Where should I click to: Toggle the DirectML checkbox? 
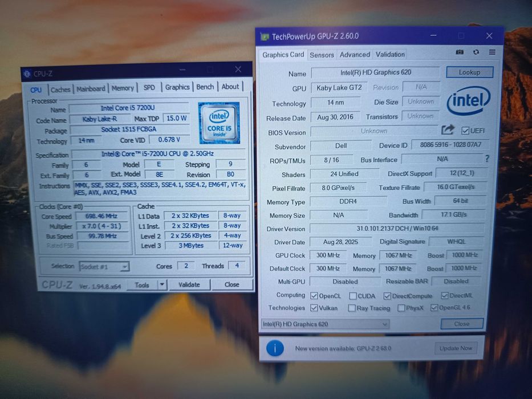click(x=444, y=295)
